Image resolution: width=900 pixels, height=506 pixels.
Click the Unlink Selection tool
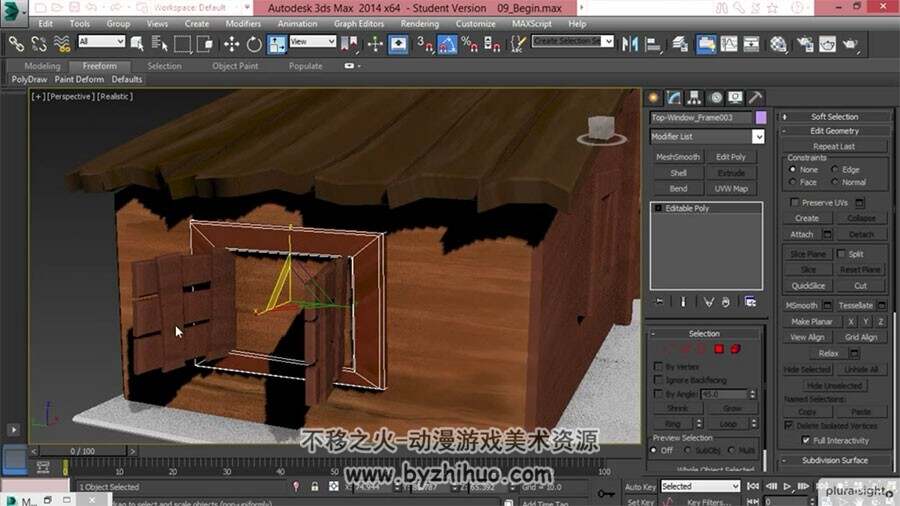click(x=39, y=44)
